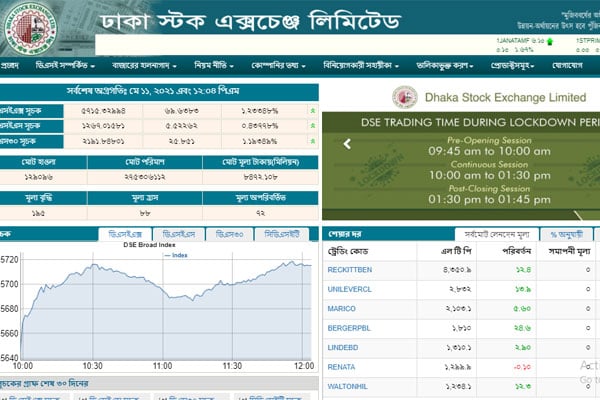600x400 pixels.
Task: Switch to the ডিএসইএক্স chart tab
Action: (x=125, y=234)
